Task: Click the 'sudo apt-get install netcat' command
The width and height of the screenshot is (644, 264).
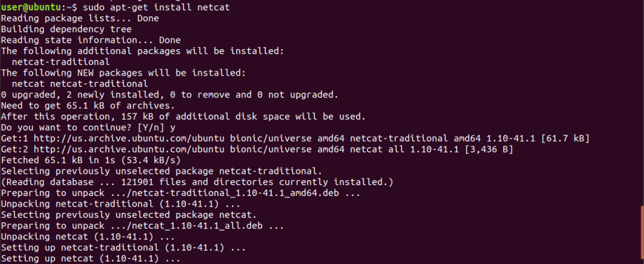Action: (156, 8)
